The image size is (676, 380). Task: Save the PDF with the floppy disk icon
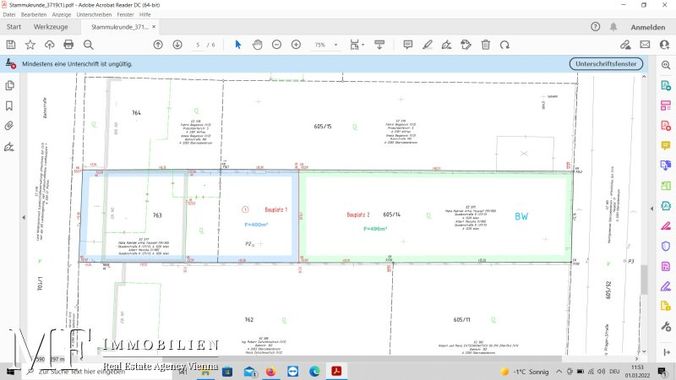(11, 44)
